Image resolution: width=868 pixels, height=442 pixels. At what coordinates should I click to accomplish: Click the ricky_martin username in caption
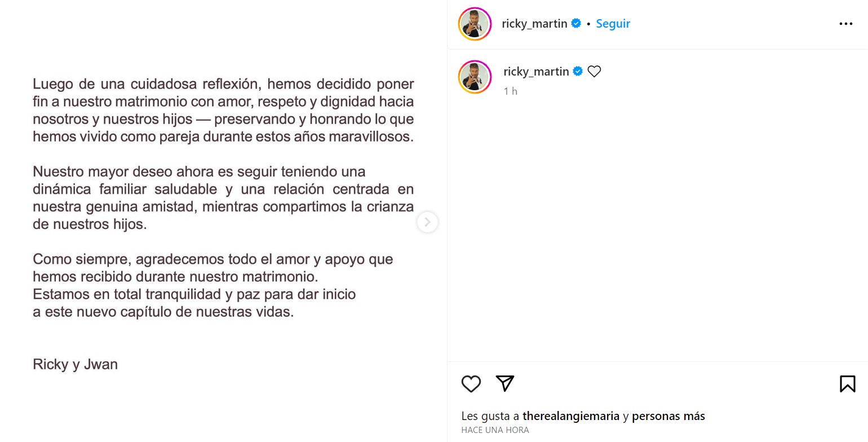pos(536,72)
